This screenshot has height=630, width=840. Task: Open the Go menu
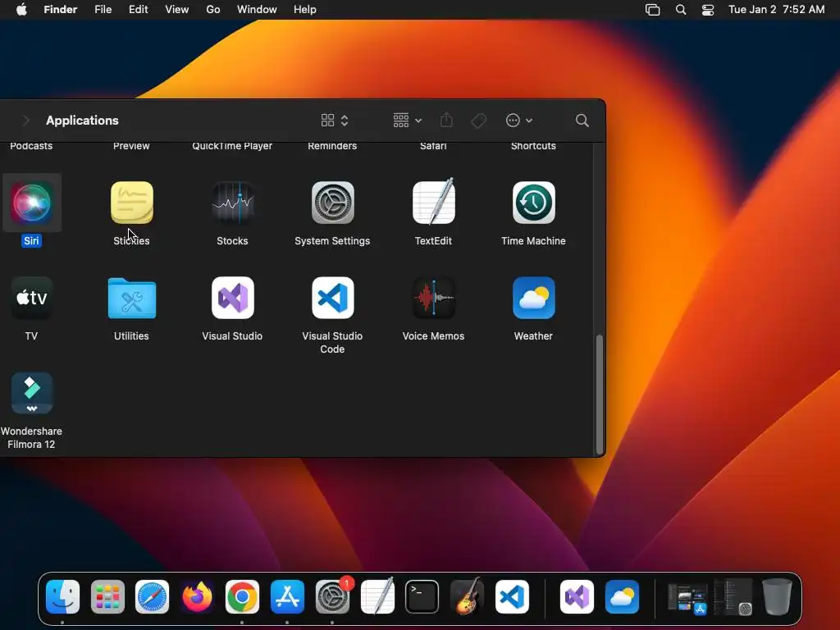click(213, 10)
